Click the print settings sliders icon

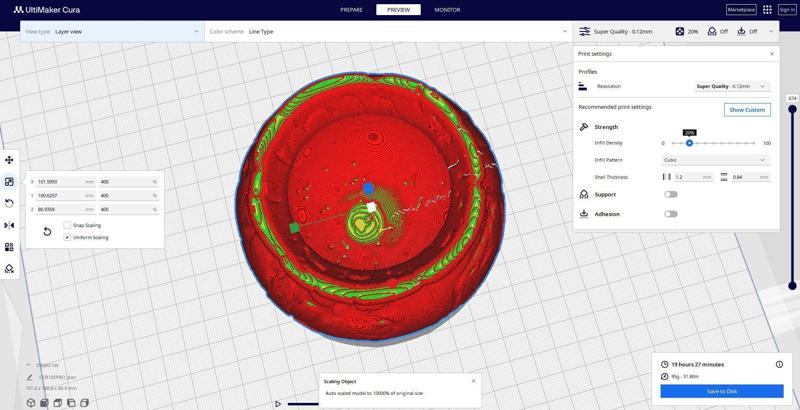tap(585, 32)
